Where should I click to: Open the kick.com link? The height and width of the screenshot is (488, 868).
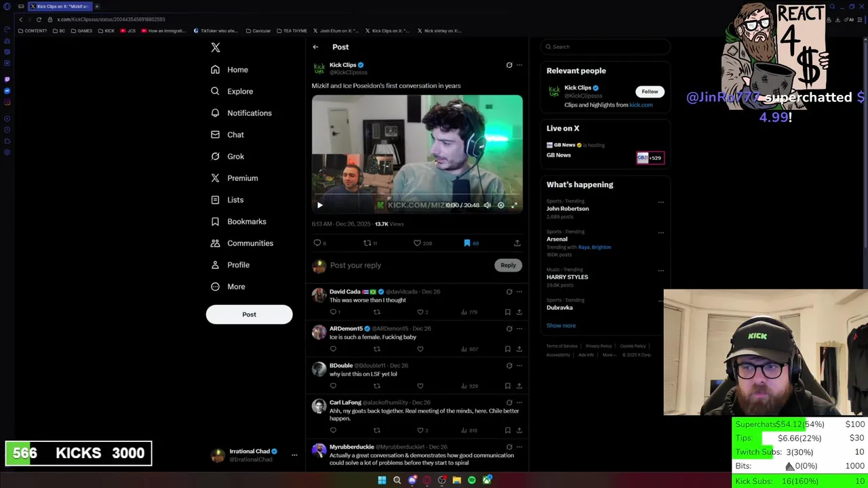click(641, 105)
